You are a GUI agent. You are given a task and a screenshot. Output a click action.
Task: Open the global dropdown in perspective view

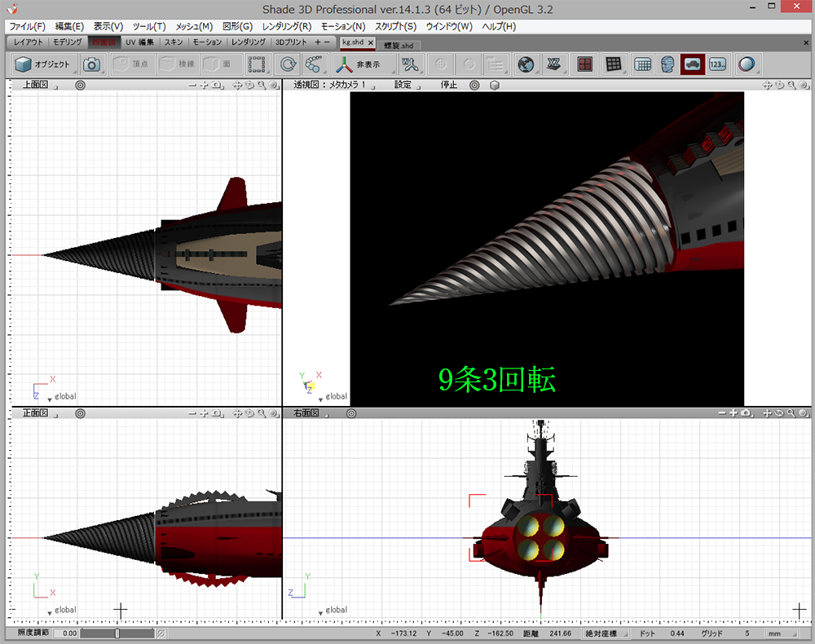pos(333,396)
